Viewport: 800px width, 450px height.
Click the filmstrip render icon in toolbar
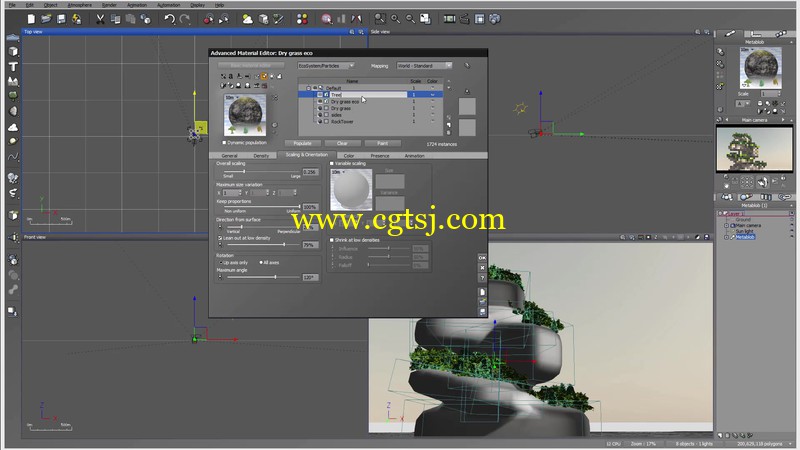point(449,19)
